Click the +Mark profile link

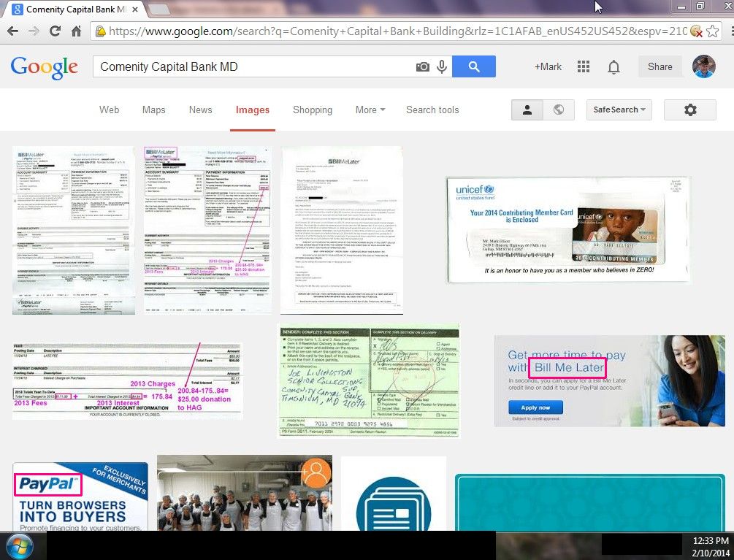coord(548,67)
